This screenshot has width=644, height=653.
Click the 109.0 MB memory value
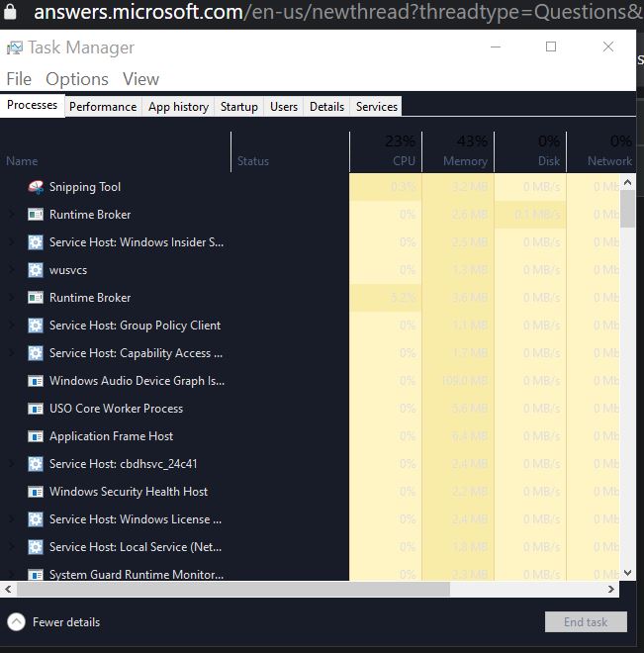pos(464,381)
